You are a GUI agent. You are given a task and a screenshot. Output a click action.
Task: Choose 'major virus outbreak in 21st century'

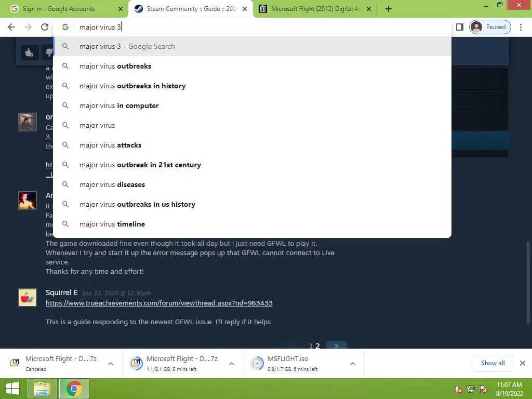[252, 165]
